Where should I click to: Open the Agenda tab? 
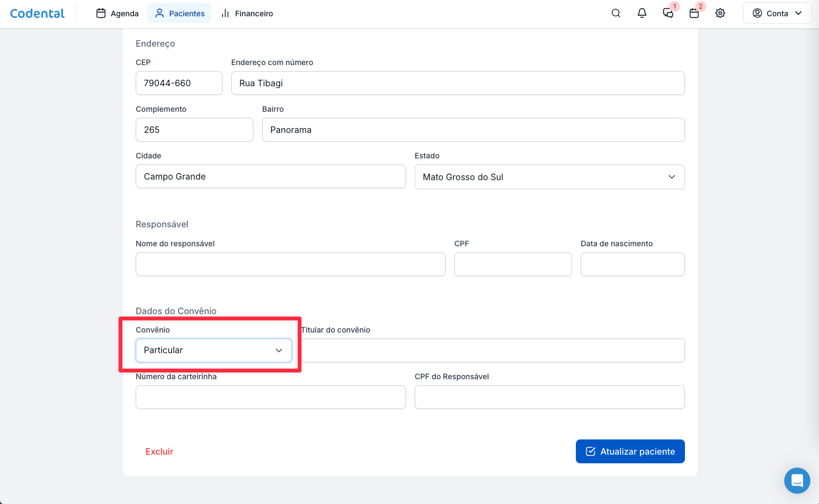(x=117, y=14)
